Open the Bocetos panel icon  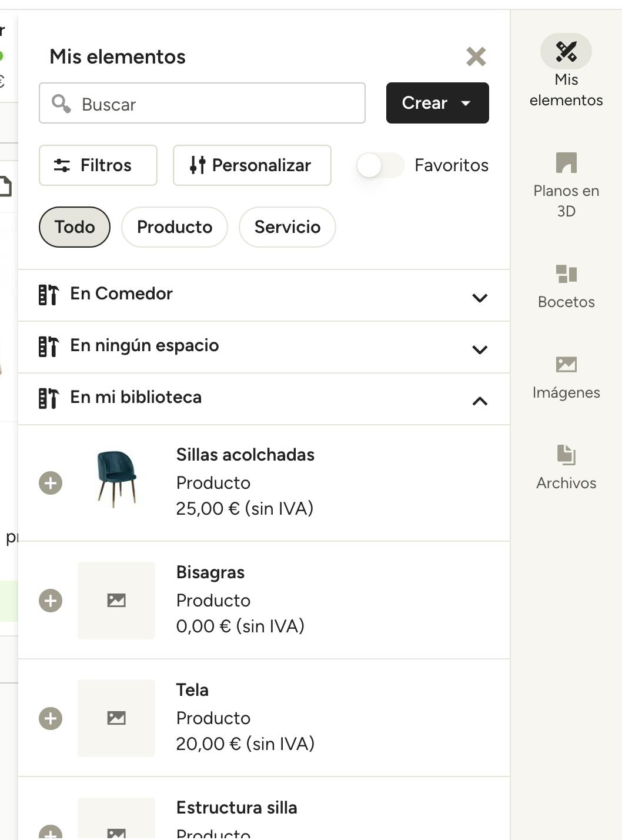[x=566, y=274]
